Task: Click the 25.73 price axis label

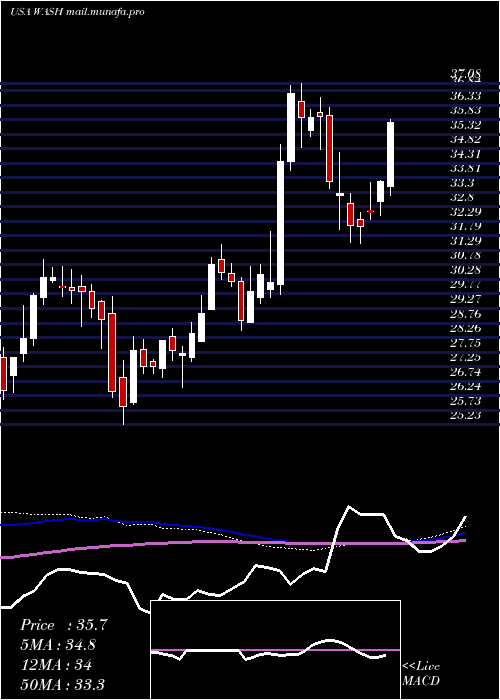Action: (466, 401)
